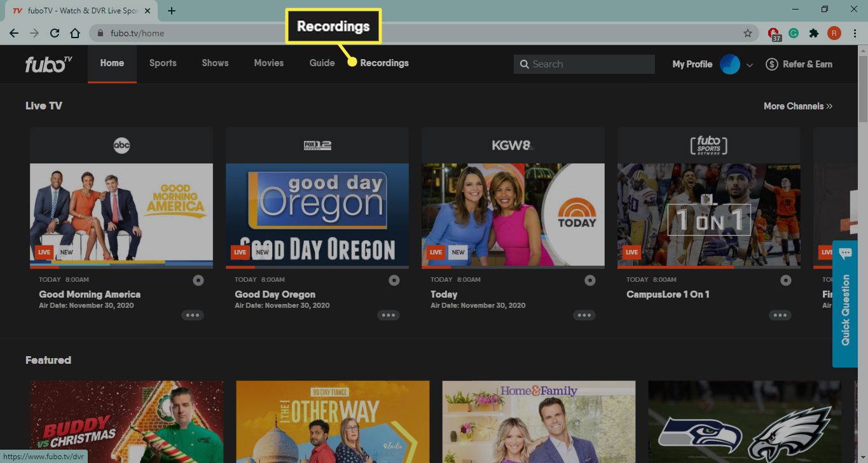
Task: Toggle record for Today
Action: [590, 280]
